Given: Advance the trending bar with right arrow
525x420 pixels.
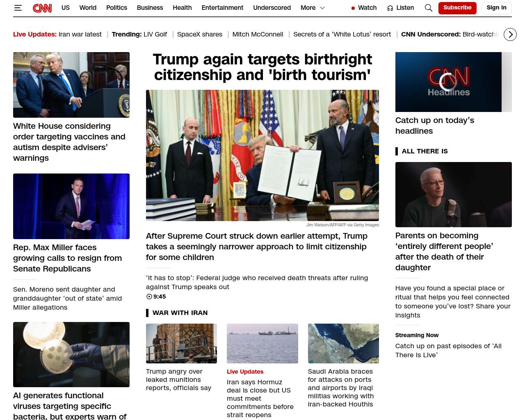Looking at the screenshot, I should [x=510, y=34].
